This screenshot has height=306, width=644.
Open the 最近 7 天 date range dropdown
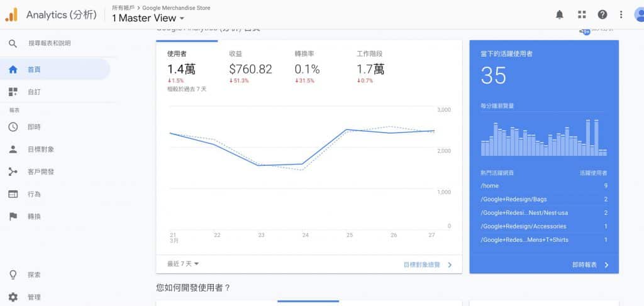183,264
